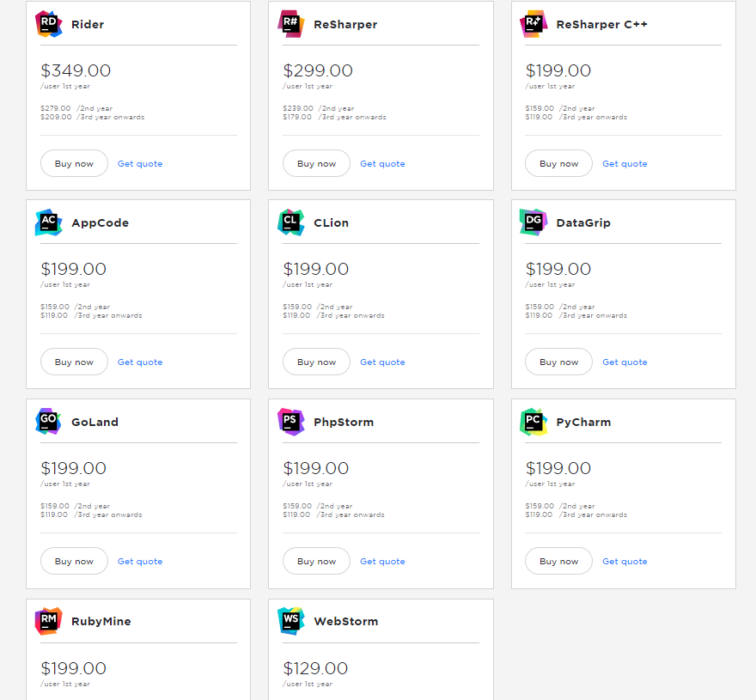Click the WebStorm logo icon
This screenshot has height=700, width=756.
click(291, 621)
